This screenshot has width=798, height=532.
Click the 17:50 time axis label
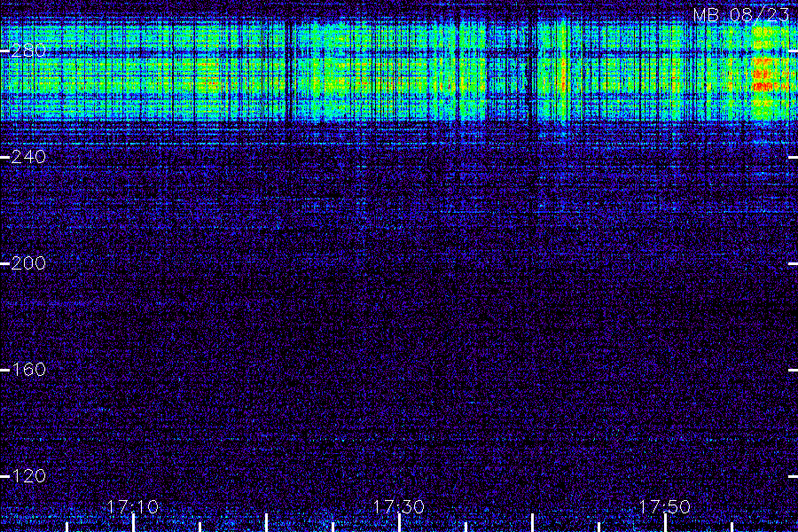click(664, 506)
